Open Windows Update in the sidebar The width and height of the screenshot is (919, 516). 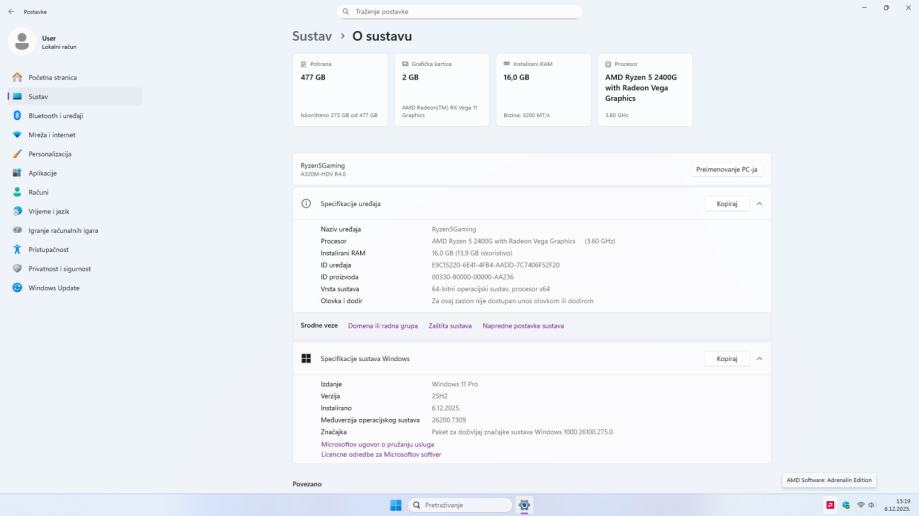(75, 288)
